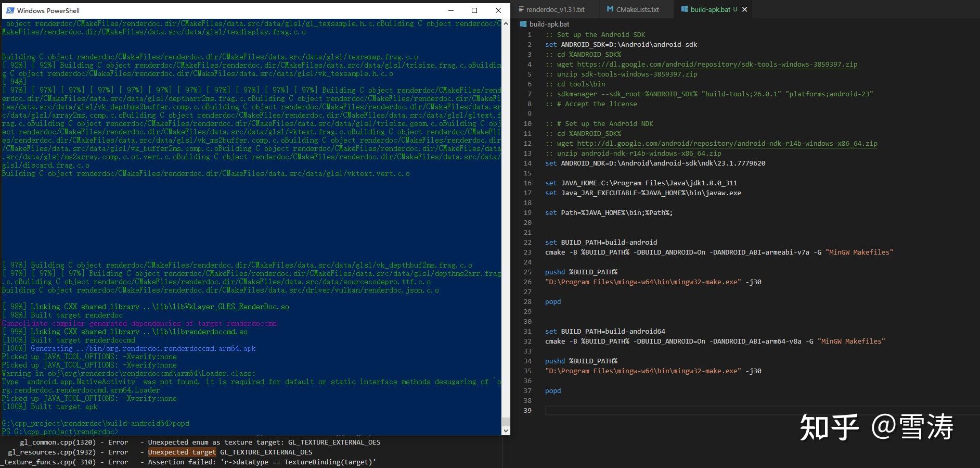Click the arm64-v8a cmake command line

[715, 341]
